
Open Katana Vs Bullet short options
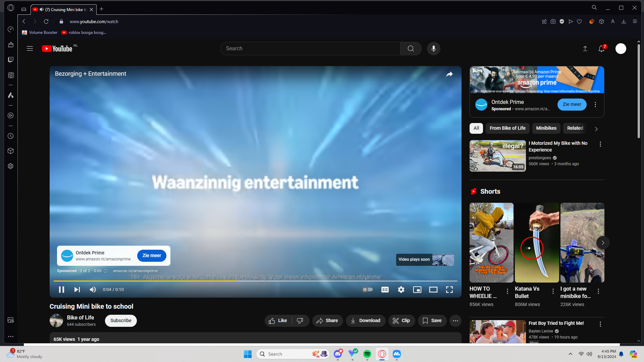553,292
